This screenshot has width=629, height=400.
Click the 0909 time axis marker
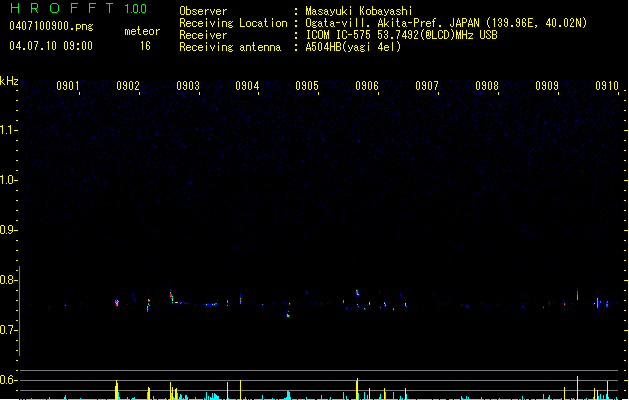click(x=547, y=85)
